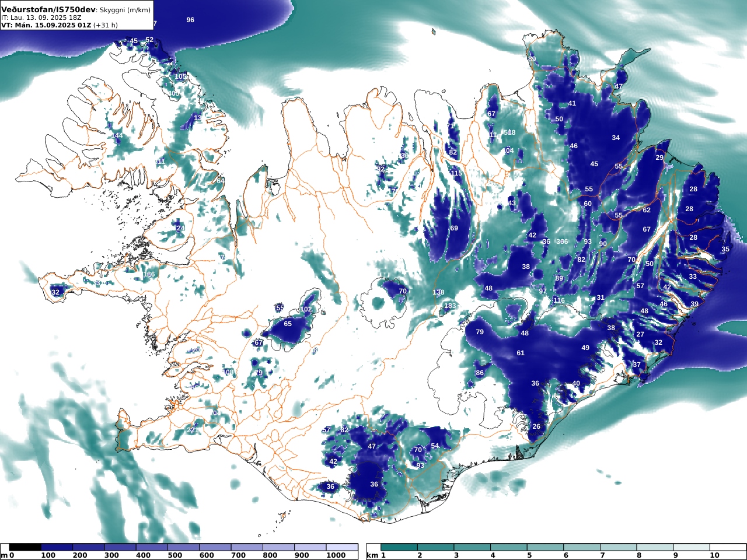Pick the km swatch between 9 and 10

point(691,547)
